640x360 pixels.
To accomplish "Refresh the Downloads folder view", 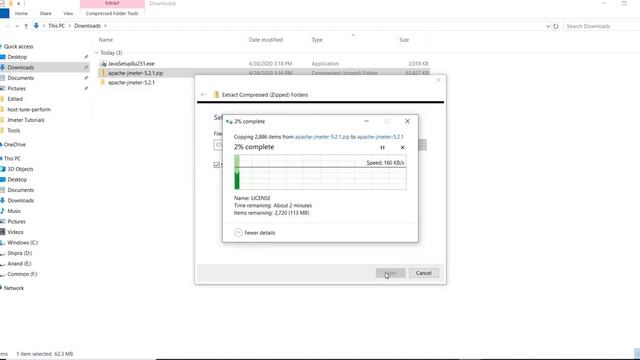I will pos(556,26).
